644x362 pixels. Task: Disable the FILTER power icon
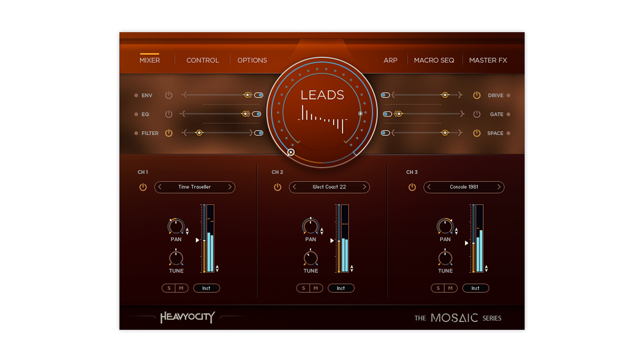click(169, 133)
